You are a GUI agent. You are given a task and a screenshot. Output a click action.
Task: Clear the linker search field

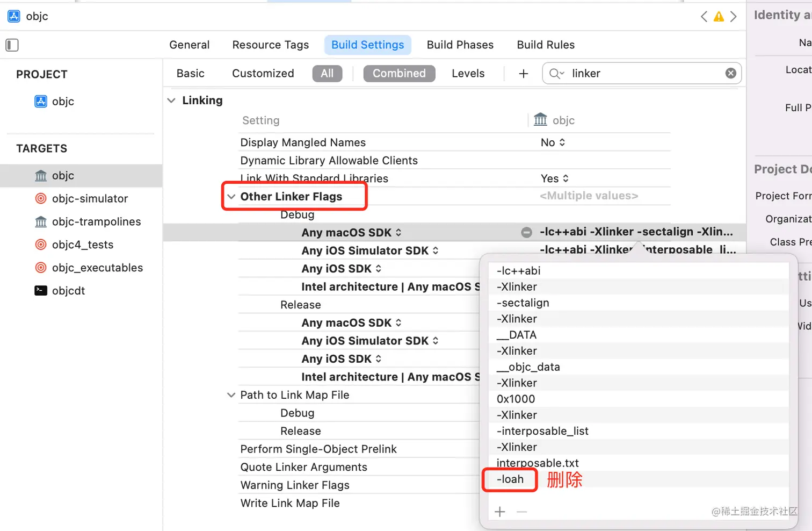(731, 73)
